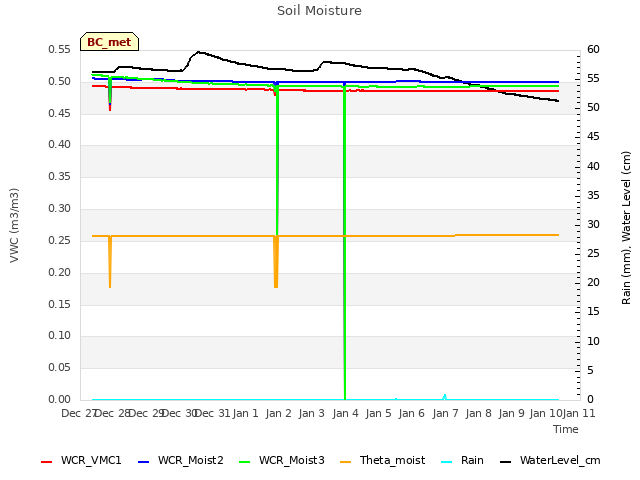
Task: Click the green WCR_Moist3 legend swatch
Action: click(x=244, y=462)
